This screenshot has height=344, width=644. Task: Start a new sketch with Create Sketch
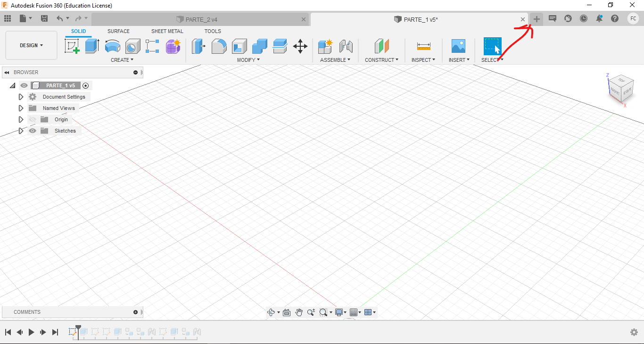[72, 46]
